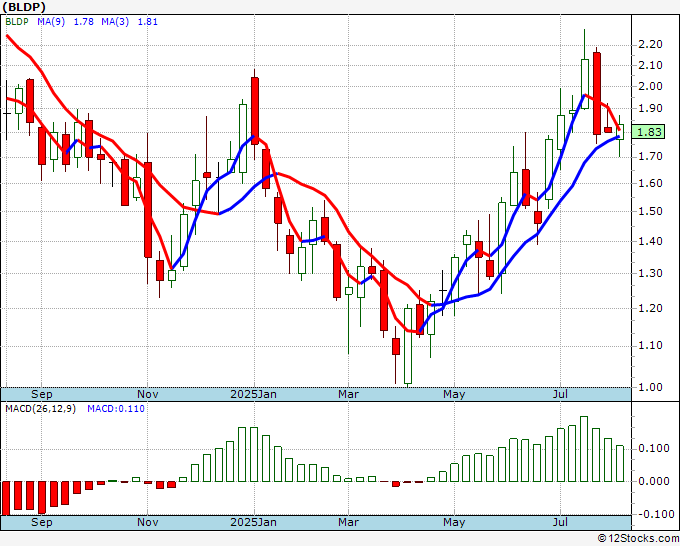Viewport: 680px width, 546px height.
Task: Click Sep on the price chart axis
Action: (x=42, y=394)
